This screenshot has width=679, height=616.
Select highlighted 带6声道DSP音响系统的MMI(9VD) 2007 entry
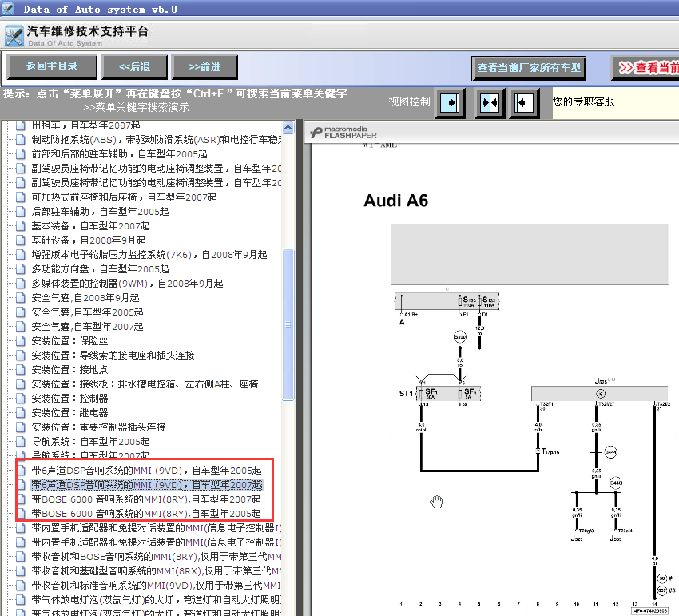click(x=146, y=485)
